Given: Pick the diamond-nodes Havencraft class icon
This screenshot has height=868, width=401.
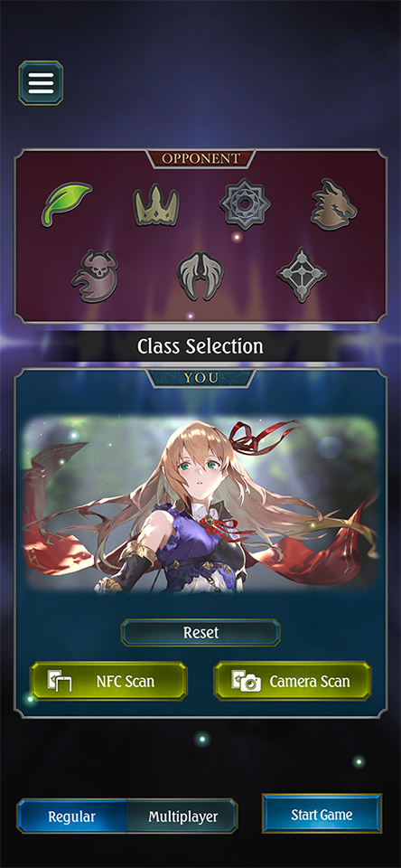Looking at the screenshot, I should pyautogui.click(x=302, y=275).
